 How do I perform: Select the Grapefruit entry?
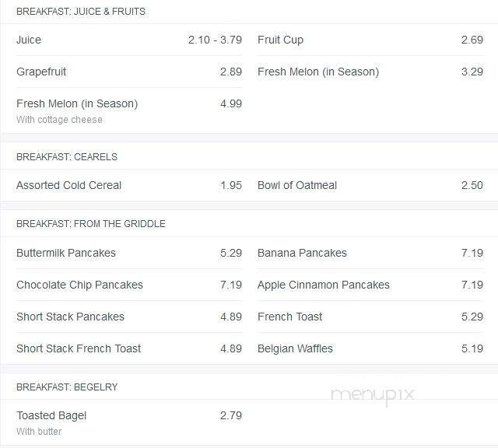(129, 72)
